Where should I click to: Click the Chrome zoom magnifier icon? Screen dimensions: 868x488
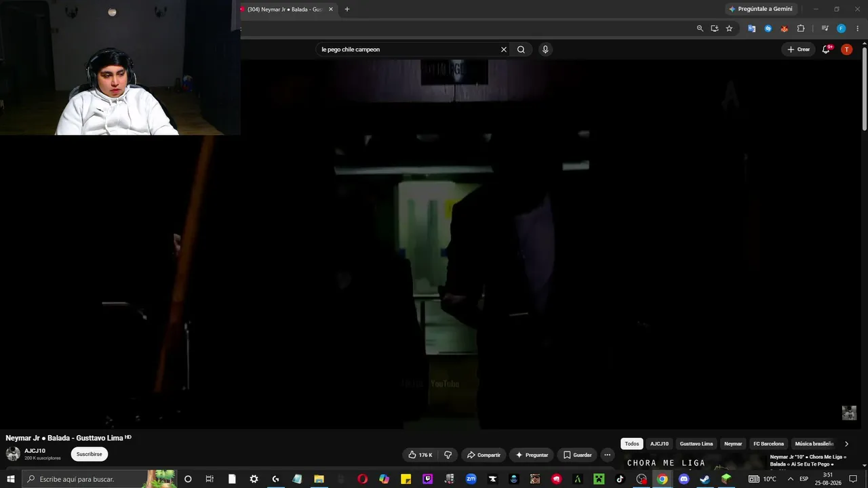coord(700,28)
